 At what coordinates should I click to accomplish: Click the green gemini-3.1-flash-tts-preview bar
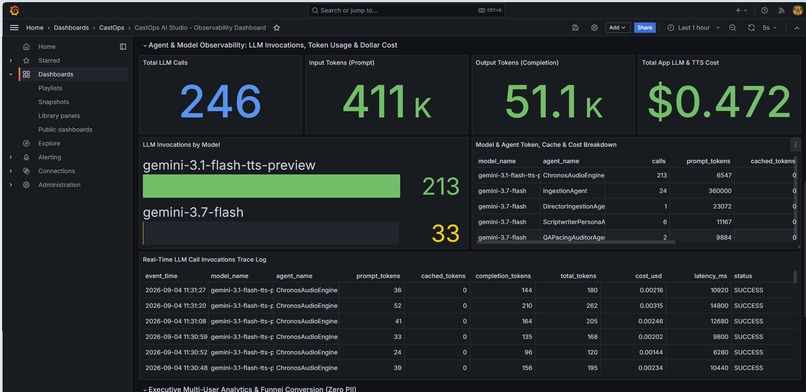click(x=271, y=186)
